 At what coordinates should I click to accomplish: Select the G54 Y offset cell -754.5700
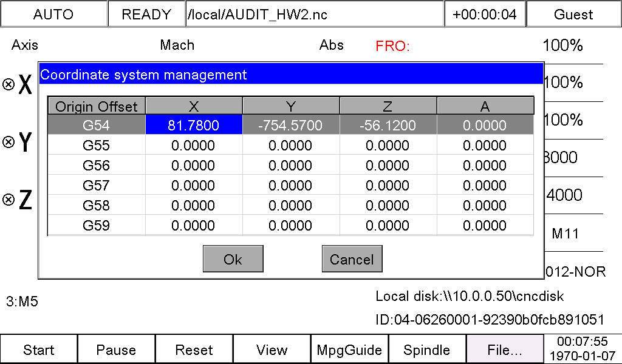click(291, 125)
